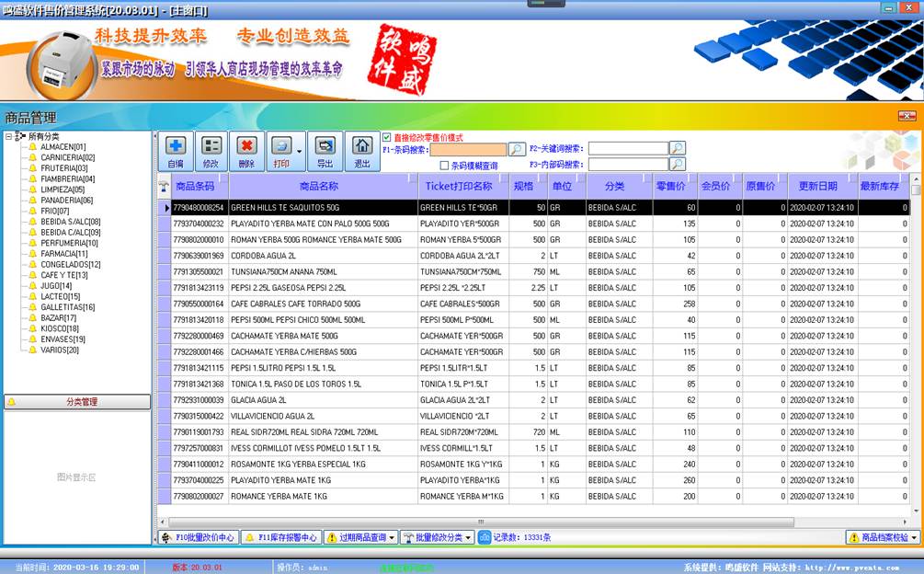Select LACTEO[15] category in tree
The height and width of the screenshot is (574, 924).
tap(60, 296)
